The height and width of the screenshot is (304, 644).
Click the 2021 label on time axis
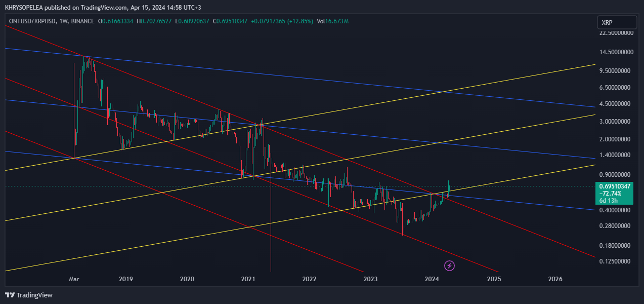pyautogui.click(x=248, y=279)
